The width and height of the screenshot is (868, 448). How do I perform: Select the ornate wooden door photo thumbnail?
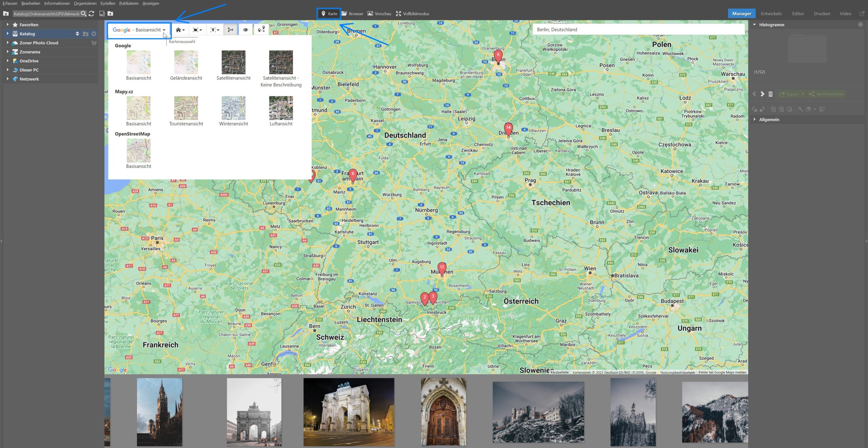(x=443, y=412)
